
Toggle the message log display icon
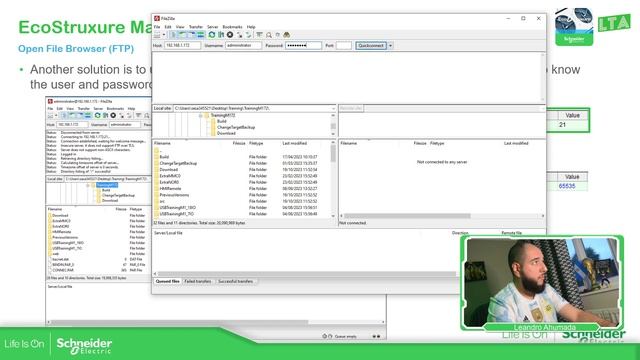[x=173, y=35]
